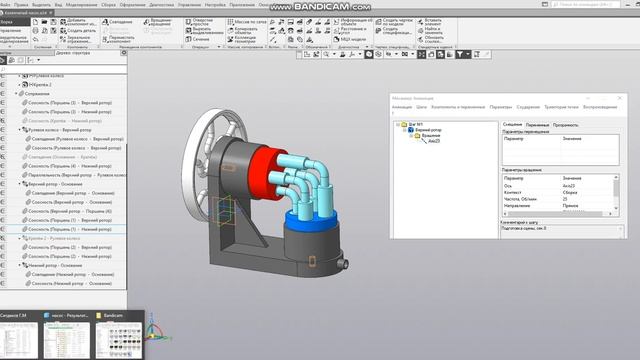Open the Настройка menu
The image size is (640, 360).
[x=215, y=5]
